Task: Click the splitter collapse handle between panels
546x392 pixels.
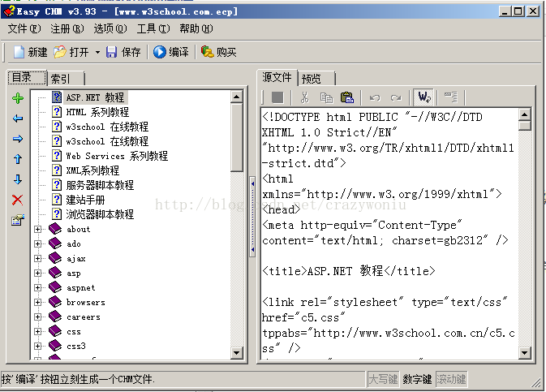Action: (252, 217)
